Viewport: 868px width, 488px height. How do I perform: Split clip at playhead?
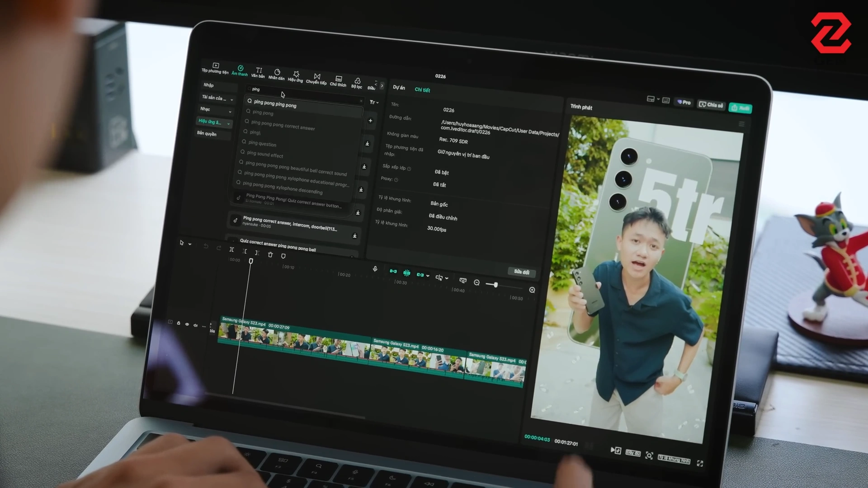point(231,249)
